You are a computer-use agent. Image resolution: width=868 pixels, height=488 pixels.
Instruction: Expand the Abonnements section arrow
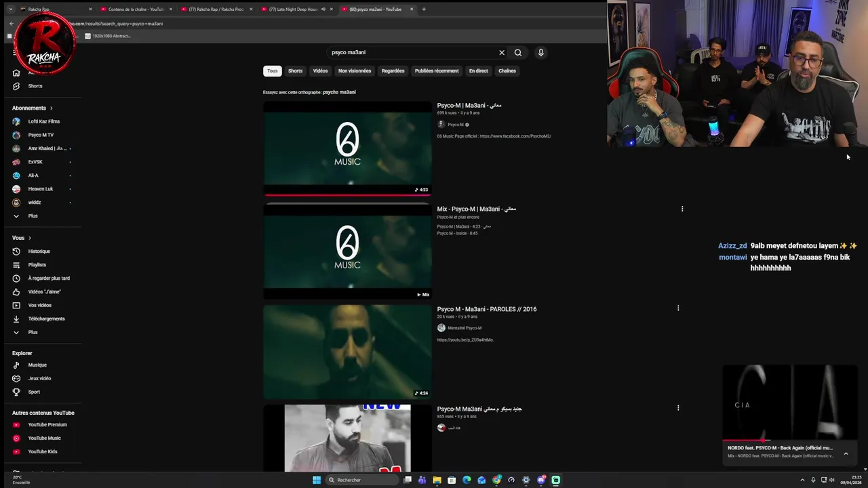(x=51, y=108)
